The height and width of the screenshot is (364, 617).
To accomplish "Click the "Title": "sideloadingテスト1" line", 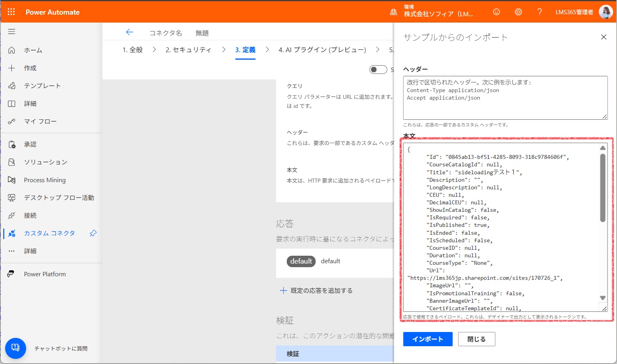I will click(474, 172).
